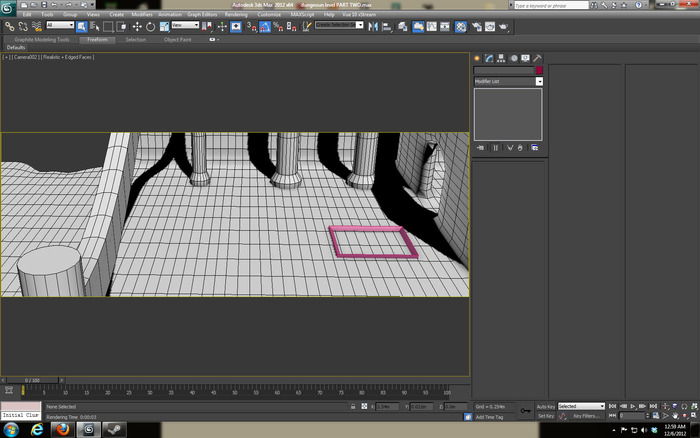Click the Set Key button
700x438 pixels.
[x=546, y=416]
